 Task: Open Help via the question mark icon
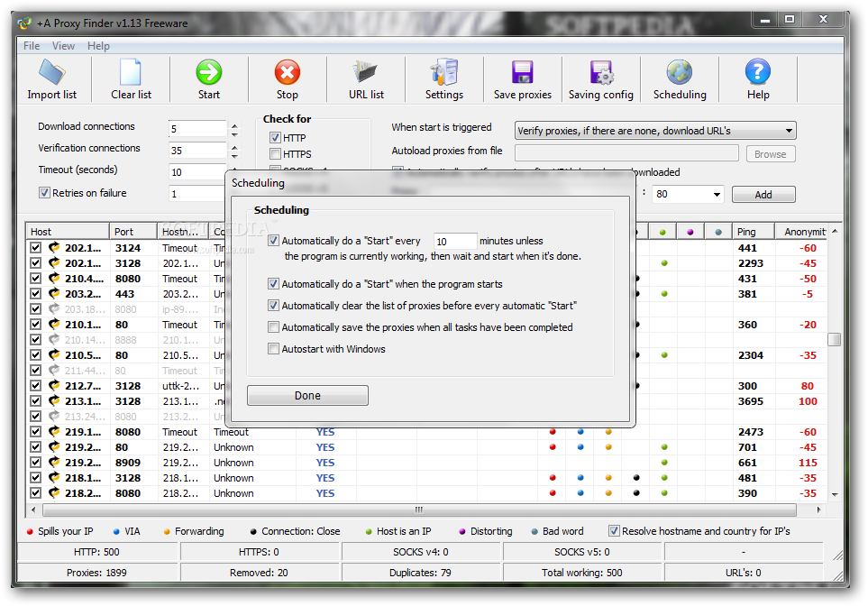(758, 72)
